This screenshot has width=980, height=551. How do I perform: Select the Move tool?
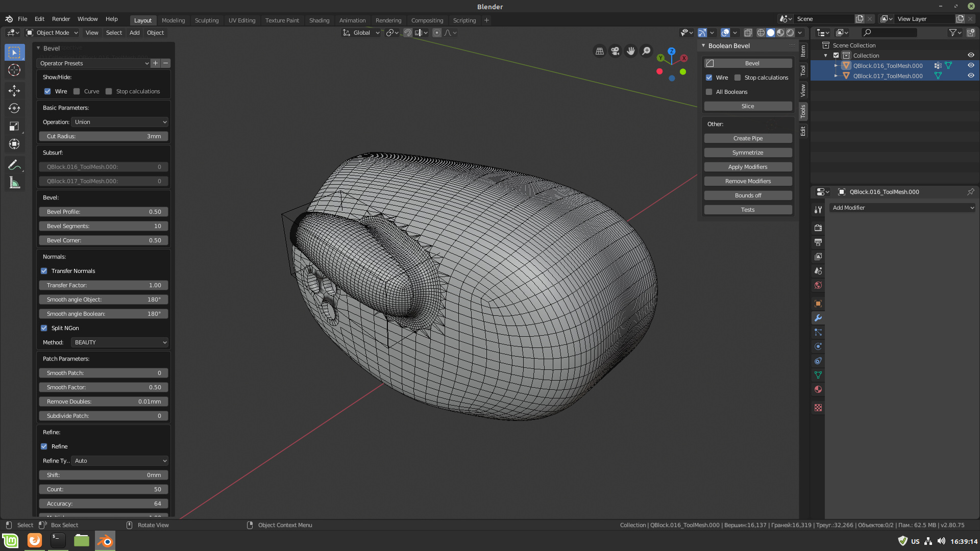pos(14,91)
